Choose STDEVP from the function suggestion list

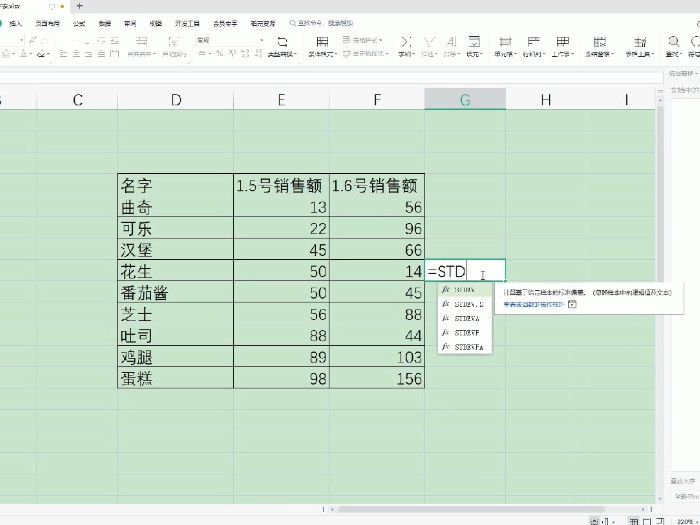pos(465,333)
